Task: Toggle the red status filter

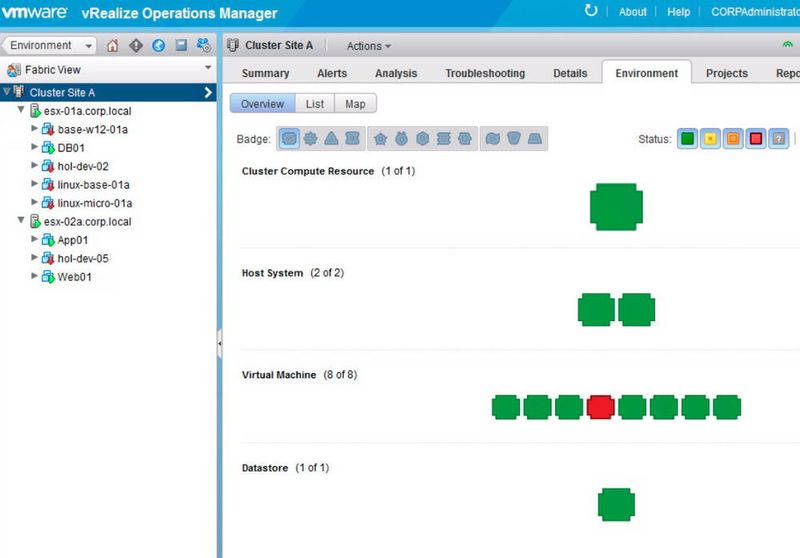Action: (756, 139)
